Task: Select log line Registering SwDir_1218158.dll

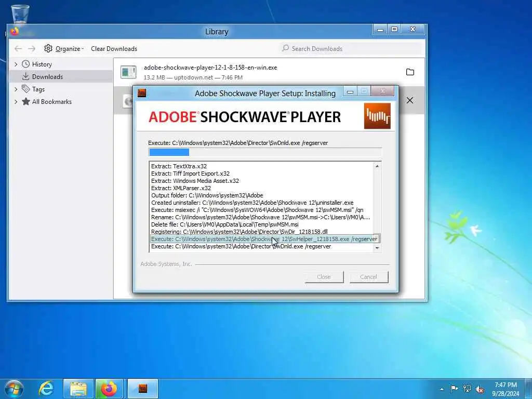Action: click(x=239, y=232)
